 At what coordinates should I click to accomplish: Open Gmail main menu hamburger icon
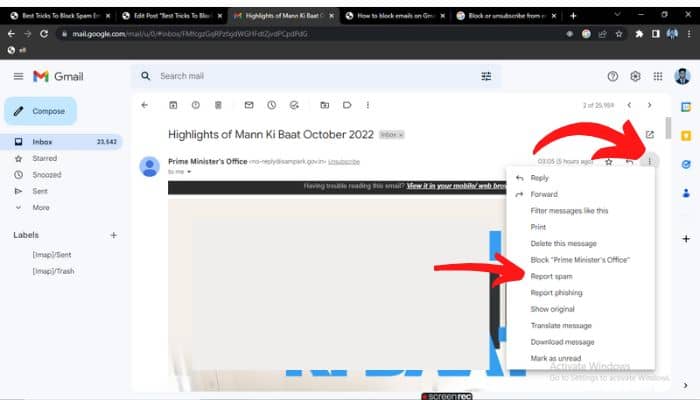(x=18, y=76)
